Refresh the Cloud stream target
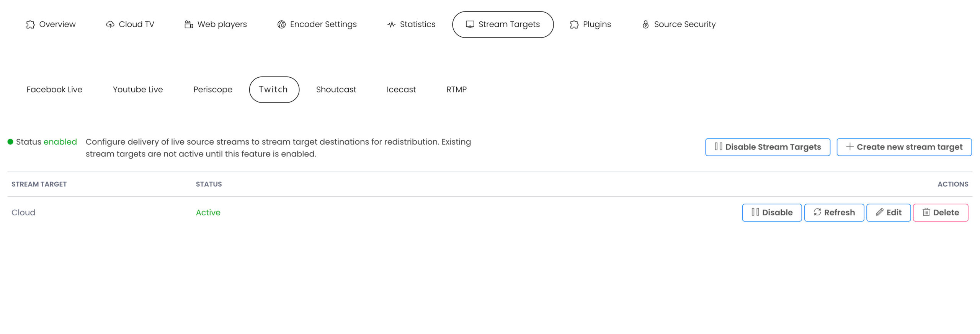 (x=834, y=213)
